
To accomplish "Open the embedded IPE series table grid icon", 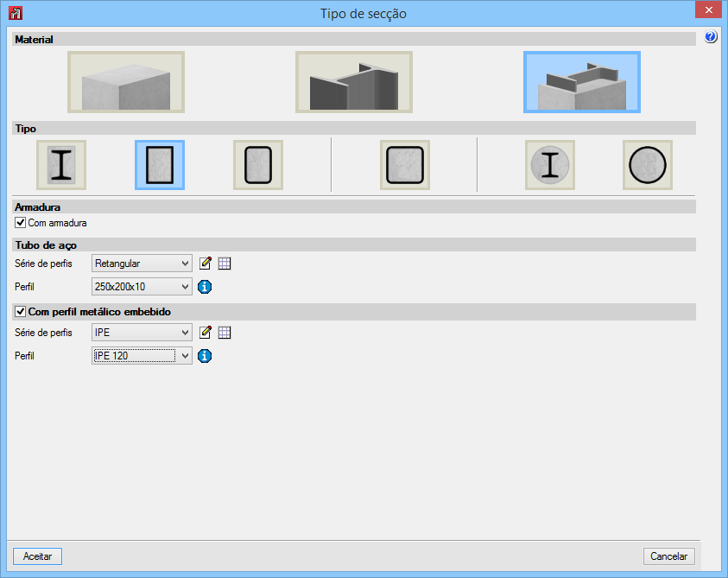I will (x=225, y=333).
